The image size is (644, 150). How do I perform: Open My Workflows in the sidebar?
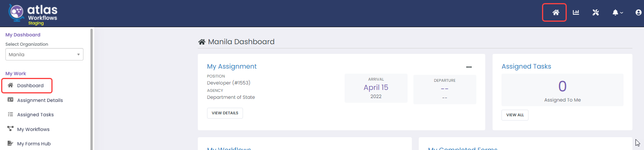point(33,129)
